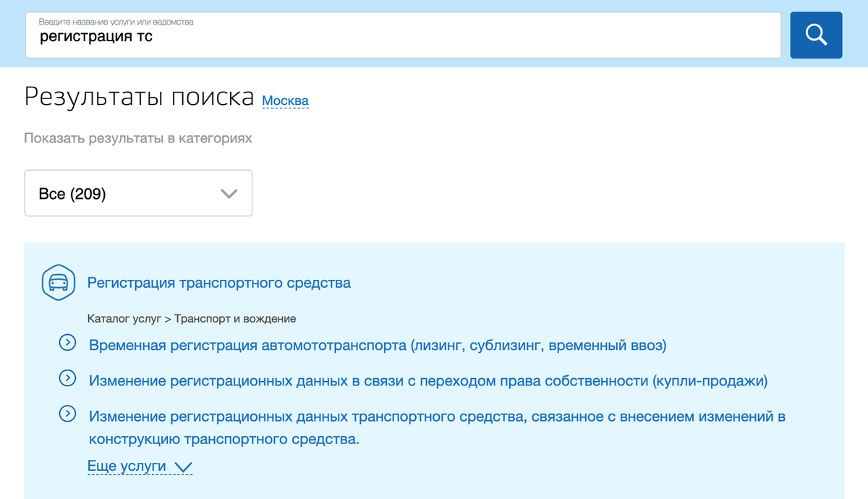Click the magnifier search button
This screenshot has width=868, height=499.
tap(816, 35)
